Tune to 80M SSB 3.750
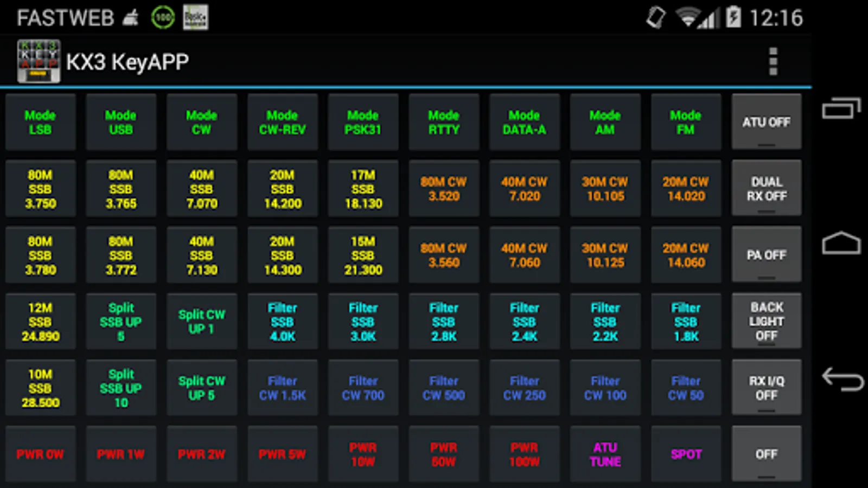Viewport: 868px width, 488px height. pyautogui.click(x=40, y=189)
